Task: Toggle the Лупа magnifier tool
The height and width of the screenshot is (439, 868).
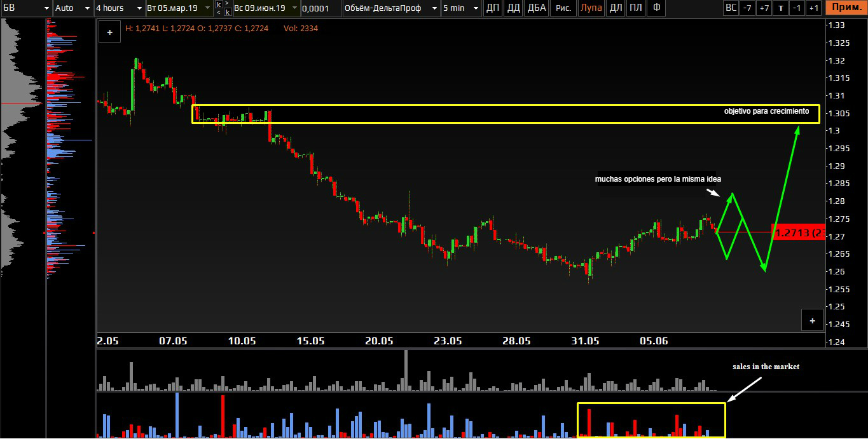Action: (x=591, y=8)
